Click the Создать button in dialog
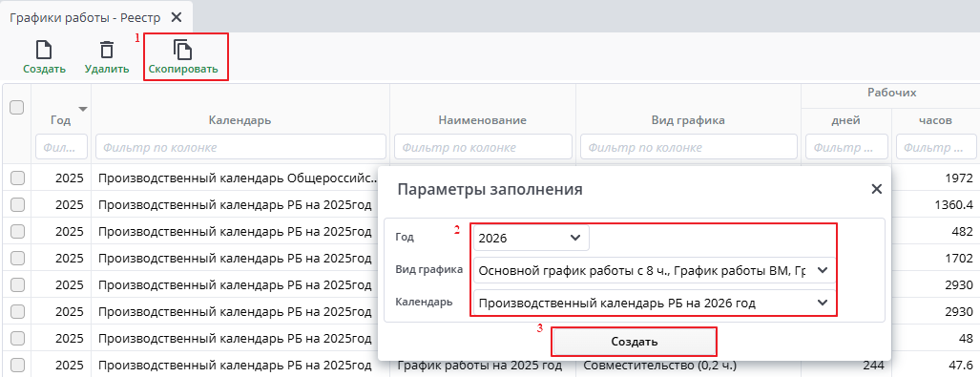The image size is (980, 377). pos(634,342)
